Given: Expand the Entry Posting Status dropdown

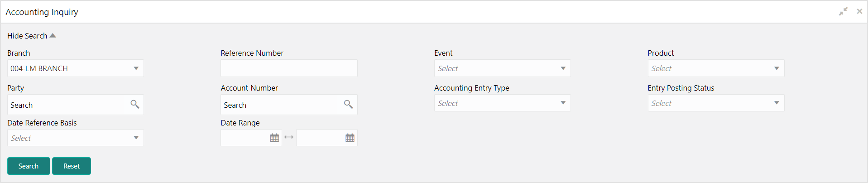Looking at the screenshot, I should tap(716, 103).
